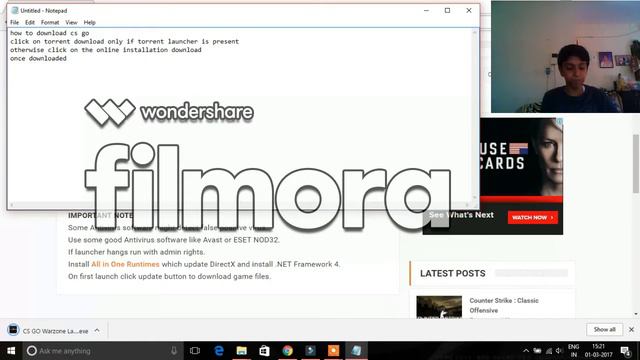Click the volume icon in system tray
This screenshot has width=640, height=360.
click(559, 351)
